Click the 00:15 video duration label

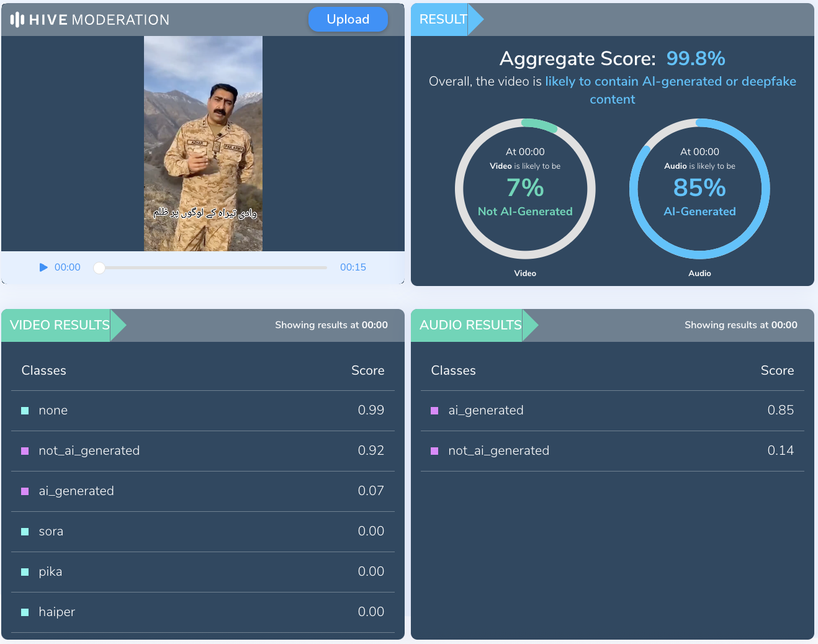tap(353, 267)
